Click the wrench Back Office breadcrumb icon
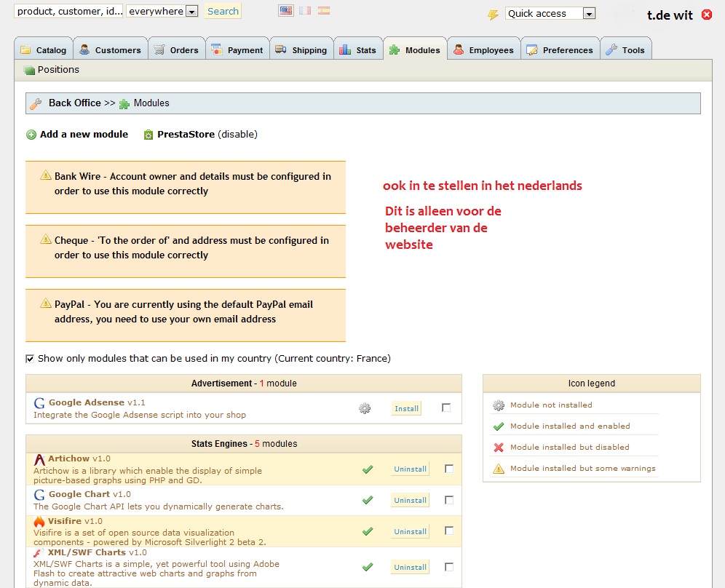Screen dimensions: 725x588 click(x=36, y=103)
